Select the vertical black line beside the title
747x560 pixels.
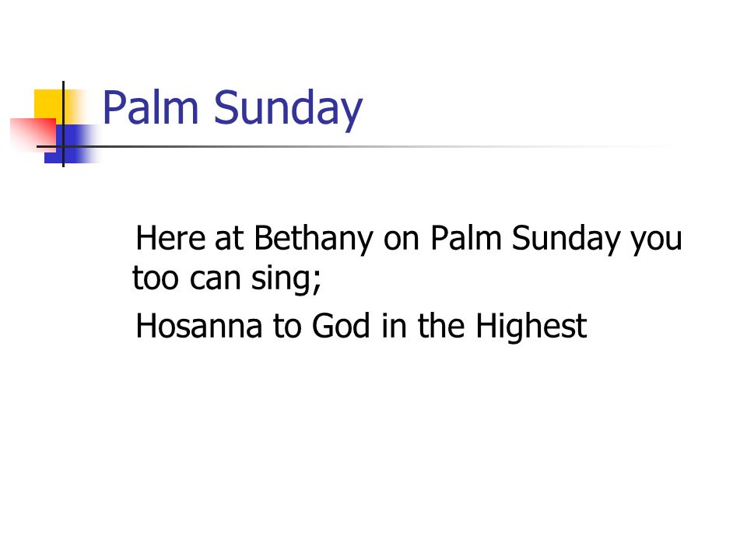pos(63,124)
